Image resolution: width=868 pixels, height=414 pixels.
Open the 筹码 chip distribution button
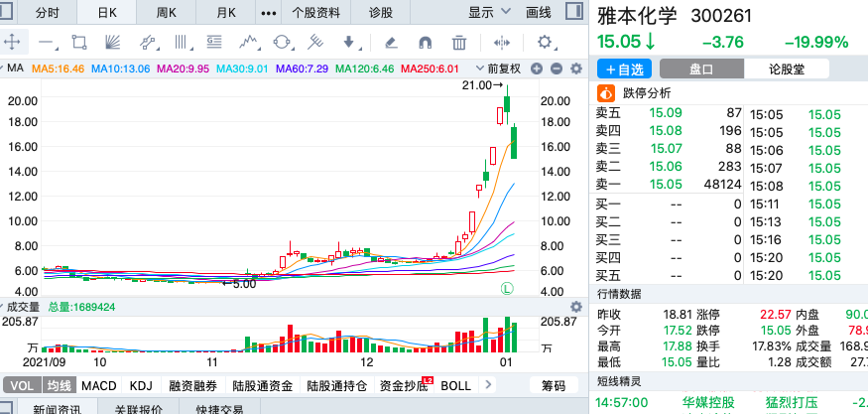click(554, 386)
